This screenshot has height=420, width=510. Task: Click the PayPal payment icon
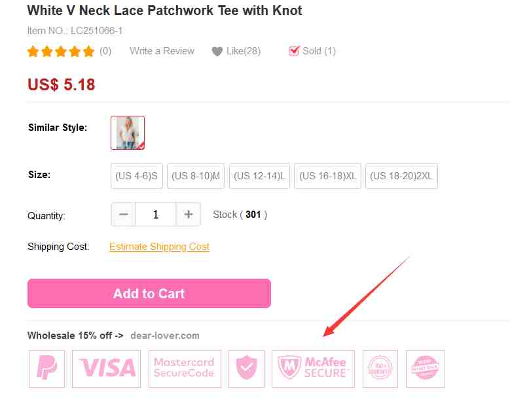47,368
